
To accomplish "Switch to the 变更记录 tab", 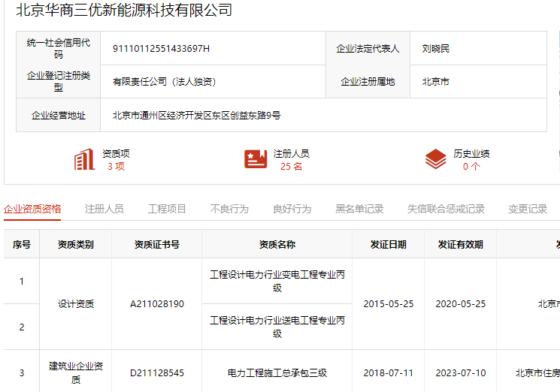I will point(528,209).
